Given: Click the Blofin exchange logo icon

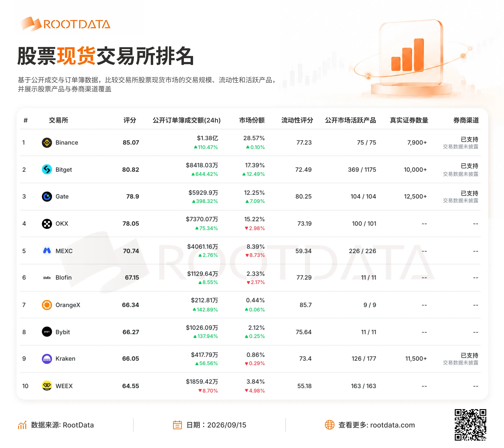Looking at the screenshot, I should (x=47, y=278).
